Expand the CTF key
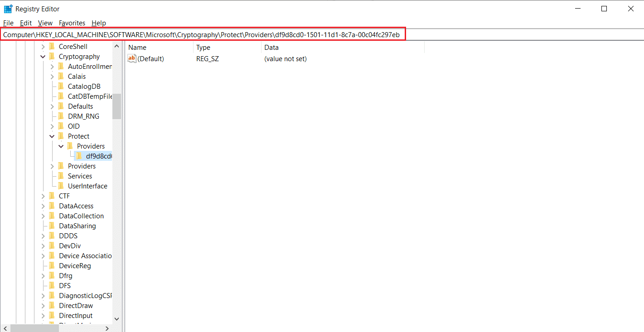 [43, 196]
